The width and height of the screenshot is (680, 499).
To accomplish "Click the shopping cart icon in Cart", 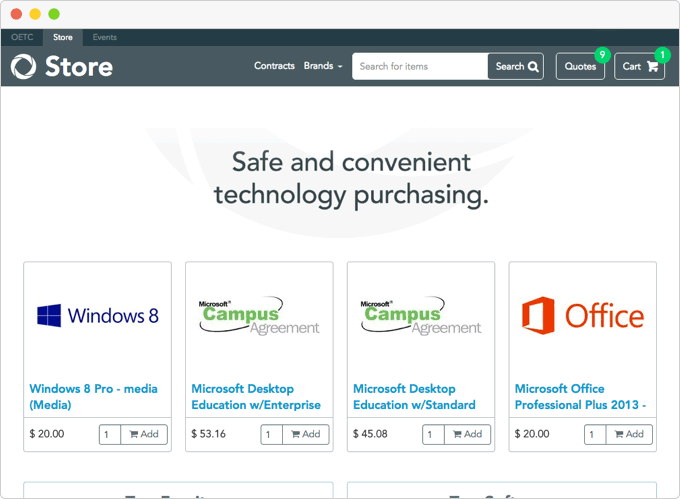I will pos(652,66).
